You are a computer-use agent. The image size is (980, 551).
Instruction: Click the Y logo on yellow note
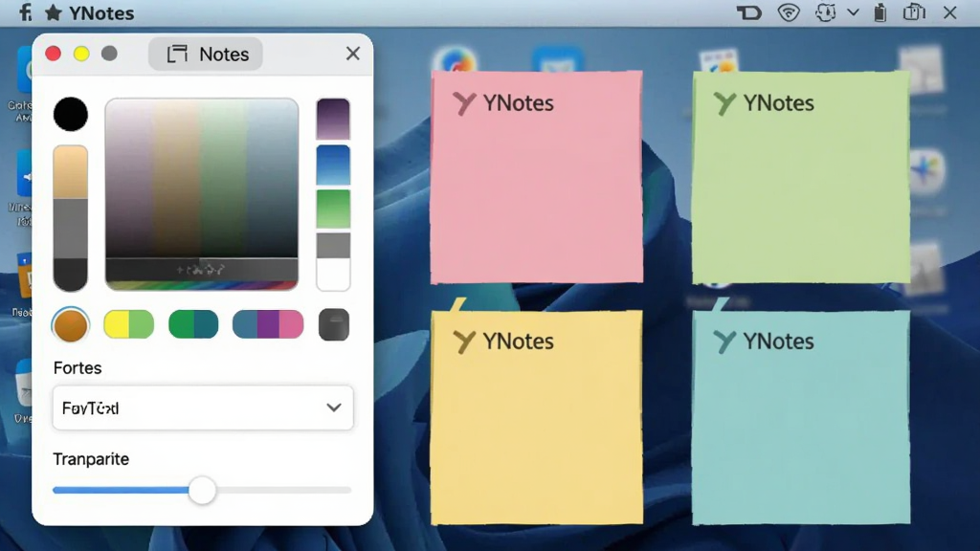pyautogui.click(x=464, y=342)
